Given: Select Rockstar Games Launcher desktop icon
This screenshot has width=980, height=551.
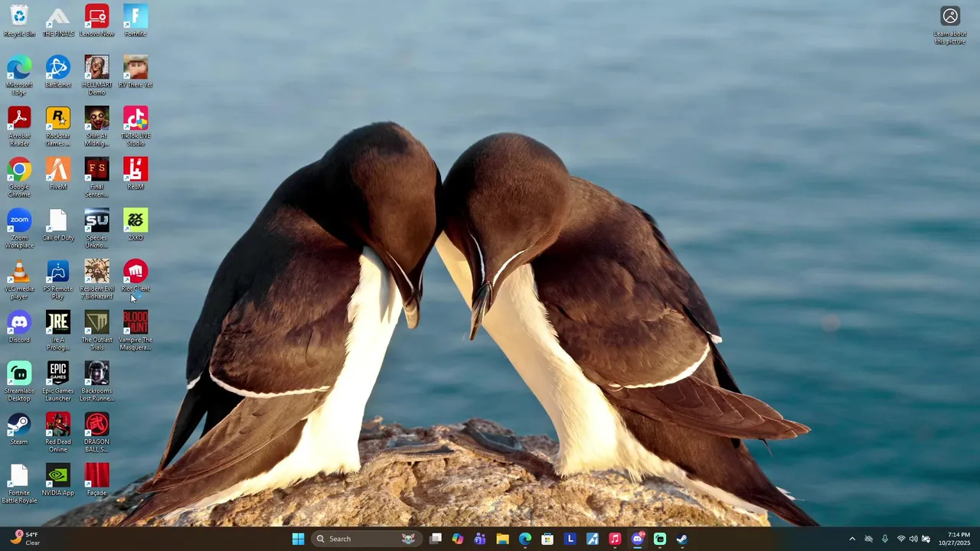Looking at the screenshot, I should coord(58,126).
